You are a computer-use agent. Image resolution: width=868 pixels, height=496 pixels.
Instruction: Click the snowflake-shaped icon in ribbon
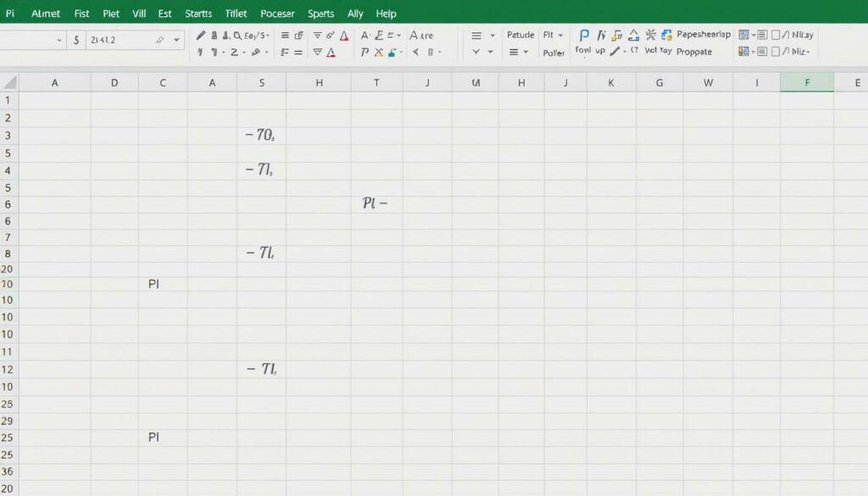(x=650, y=35)
